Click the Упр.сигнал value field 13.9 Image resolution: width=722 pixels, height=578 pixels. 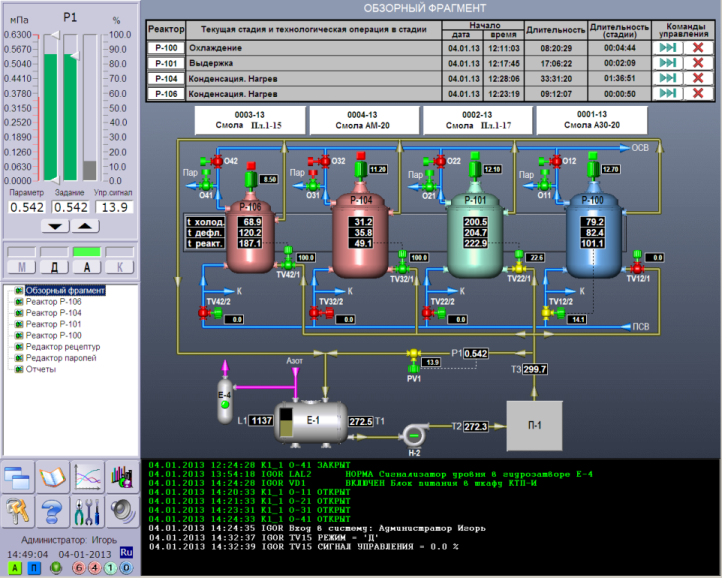point(114,207)
